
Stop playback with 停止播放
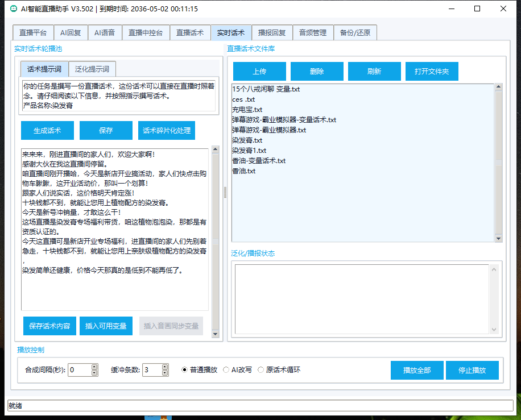point(472,371)
